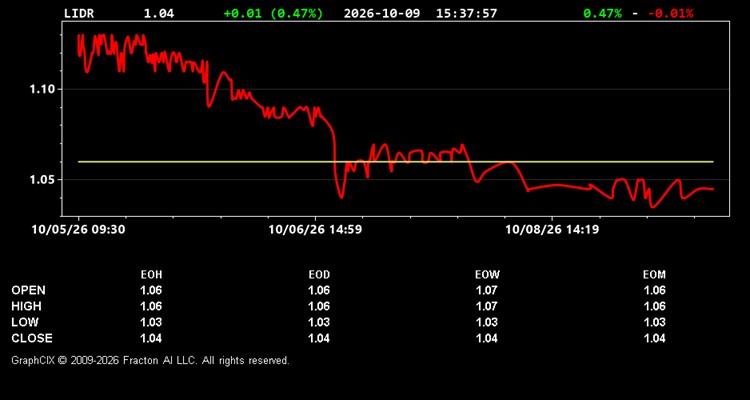Click the +0.01 (0.47%) change value

tap(273, 13)
